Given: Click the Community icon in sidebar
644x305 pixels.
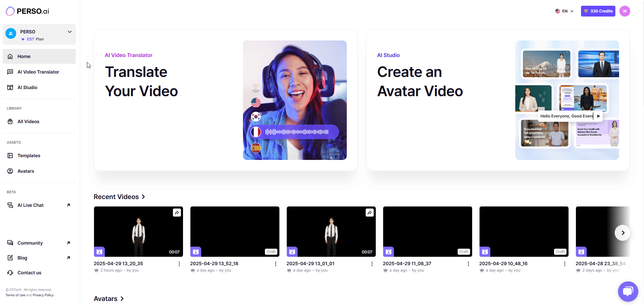Looking at the screenshot, I should tap(10, 243).
